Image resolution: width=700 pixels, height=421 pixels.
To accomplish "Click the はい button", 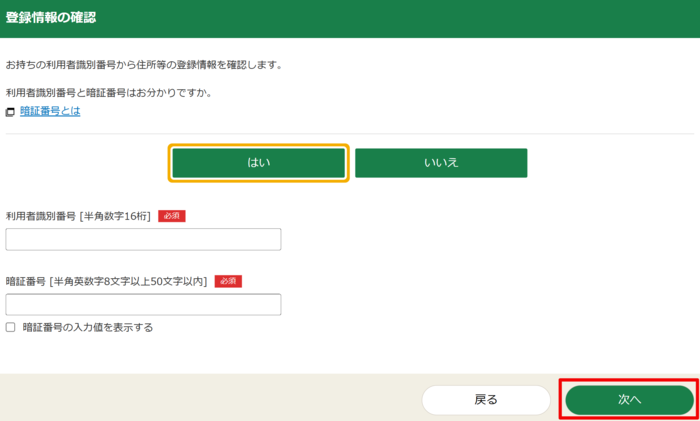I will 258,163.
